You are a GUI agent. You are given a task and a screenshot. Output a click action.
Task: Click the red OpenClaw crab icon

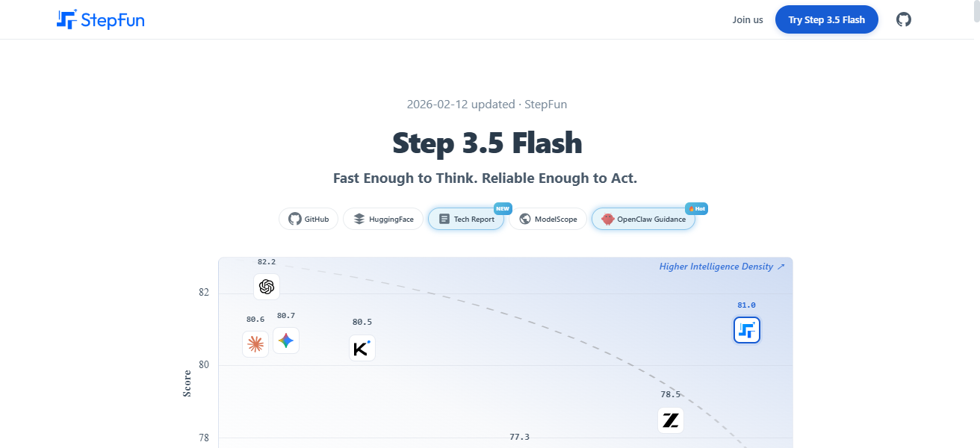(x=607, y=219)
